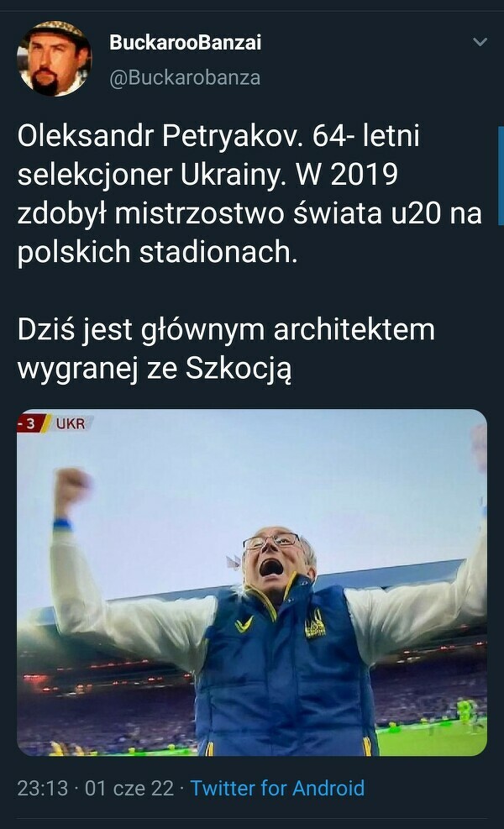Click the green-shirted player on the pitch
The width and height of the screenshot is (504, 829).
tap(466, 709)
